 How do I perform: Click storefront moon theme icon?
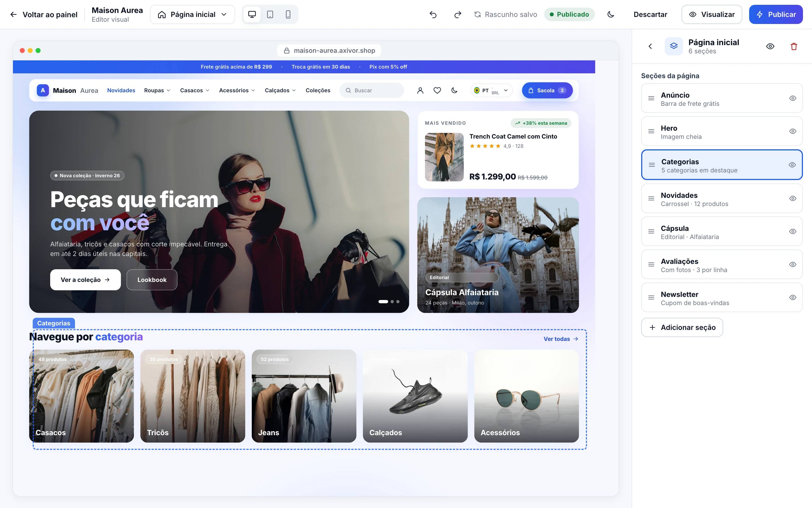[454, 90]
